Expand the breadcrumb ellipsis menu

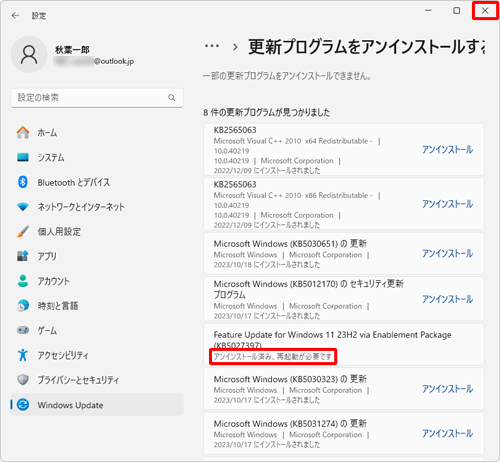[x=212, y=46]
